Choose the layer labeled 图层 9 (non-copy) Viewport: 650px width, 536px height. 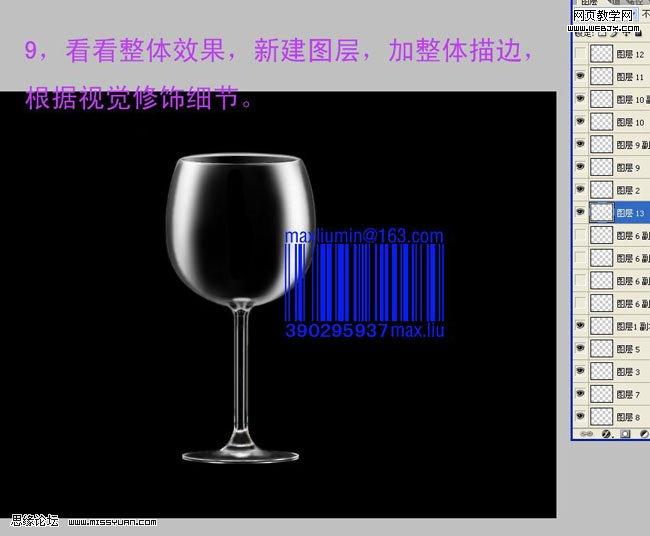[628, 168]
